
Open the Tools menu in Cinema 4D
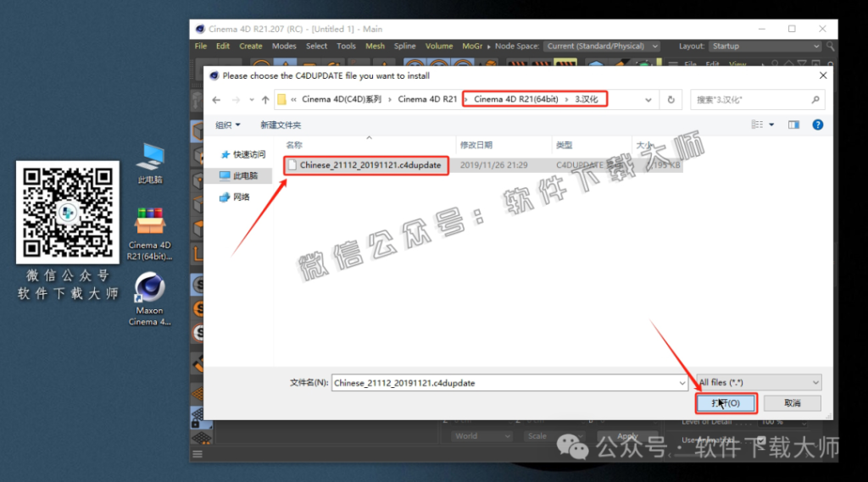(x=347, y=46)
